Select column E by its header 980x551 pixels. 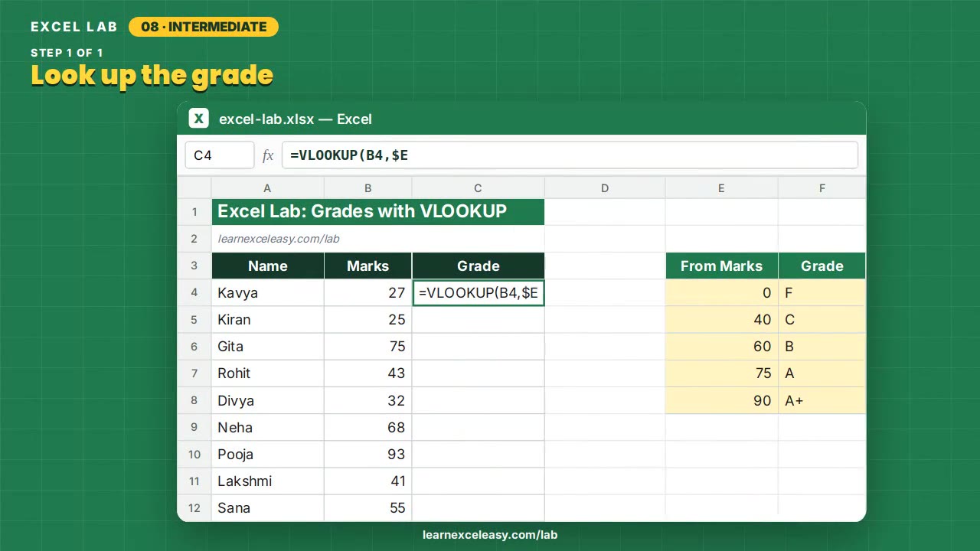coord(721,188)
